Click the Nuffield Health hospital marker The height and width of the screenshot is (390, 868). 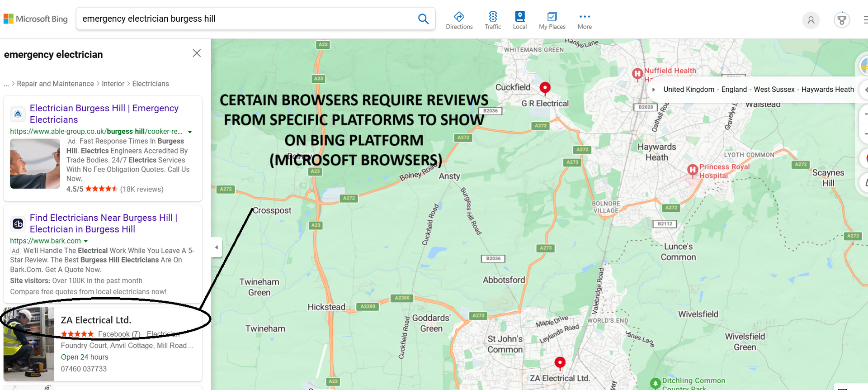637,74
